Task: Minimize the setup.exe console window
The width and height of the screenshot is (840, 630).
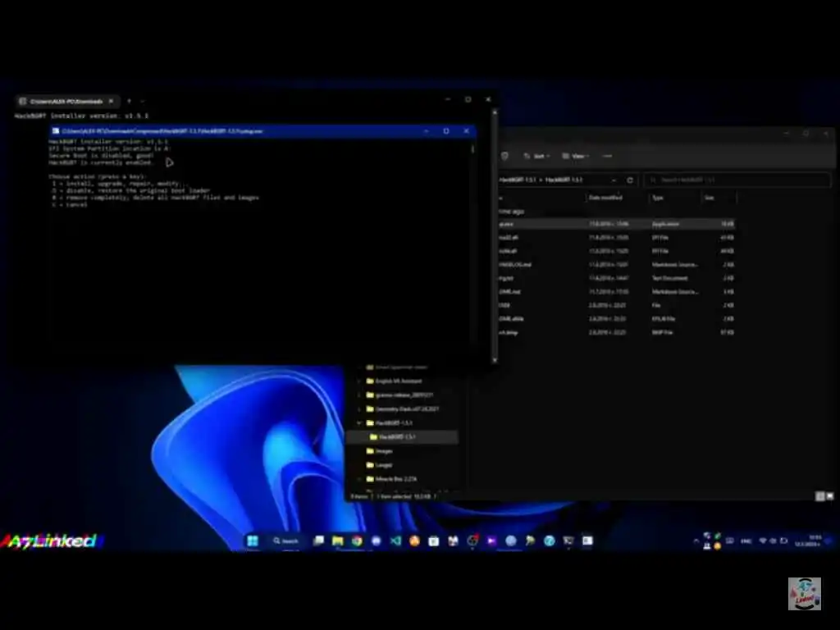Action: coord(427,130)
